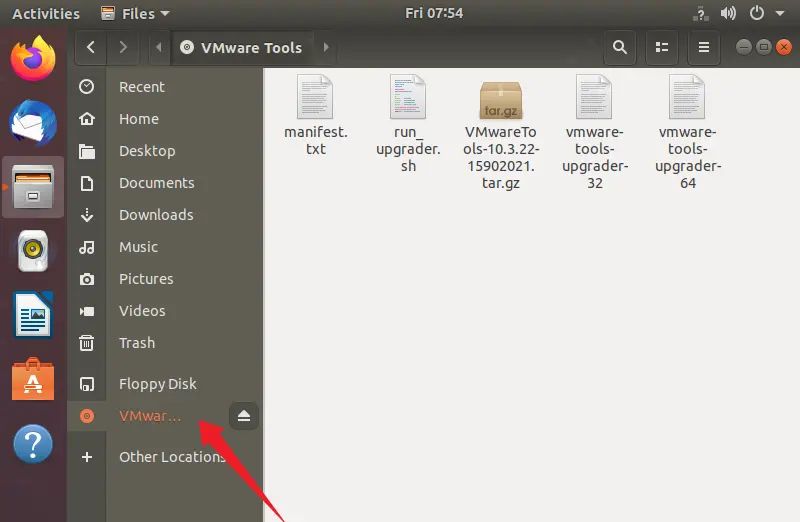Click the Files cabinet icon in the dock
The width and height of the screenshot is (800, 522).
point(33,187)
